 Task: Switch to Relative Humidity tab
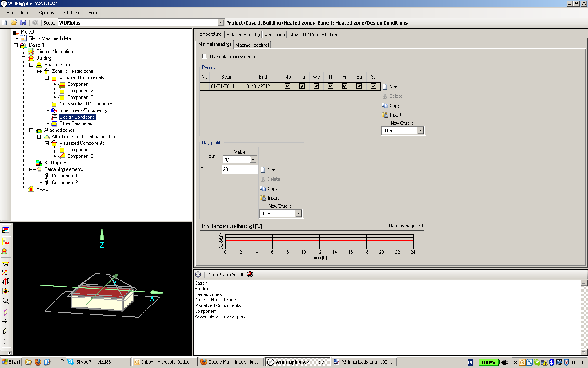coord(243,35)
